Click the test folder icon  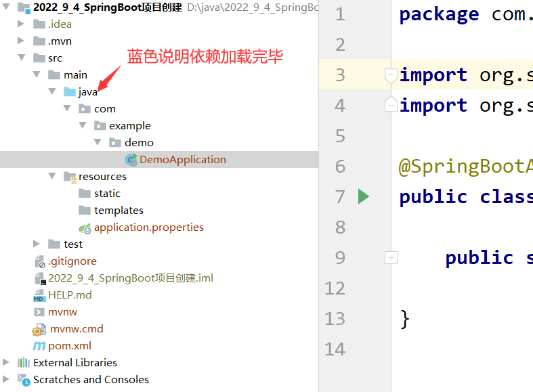[54, 244]
